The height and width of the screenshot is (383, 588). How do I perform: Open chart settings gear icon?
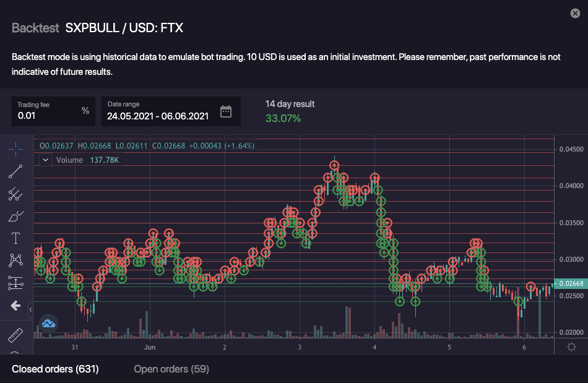pos(571,346)
